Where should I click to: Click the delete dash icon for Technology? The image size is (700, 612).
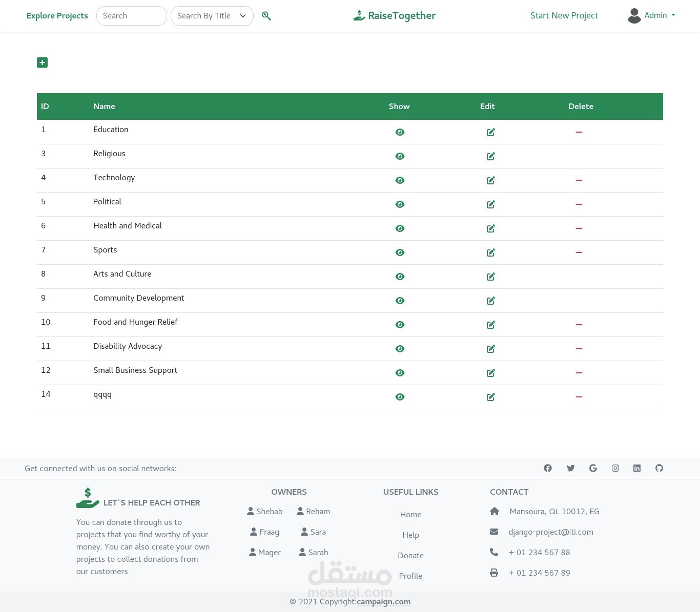coord(579,180)
